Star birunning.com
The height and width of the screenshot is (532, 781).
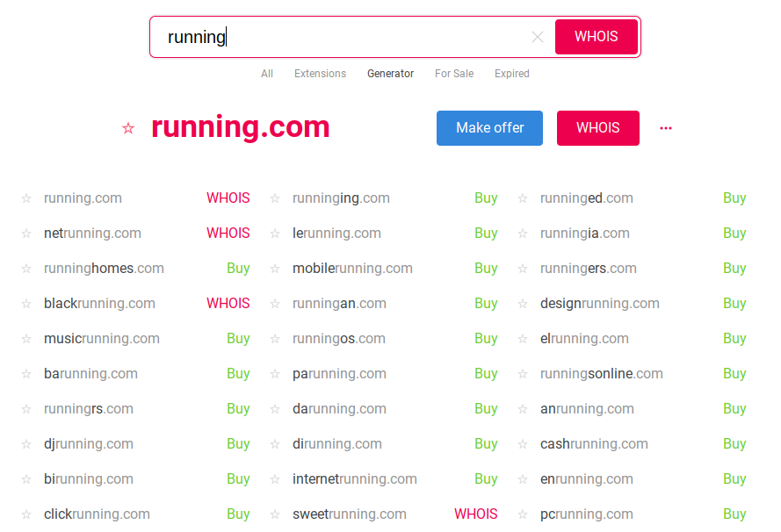point(26,479)
